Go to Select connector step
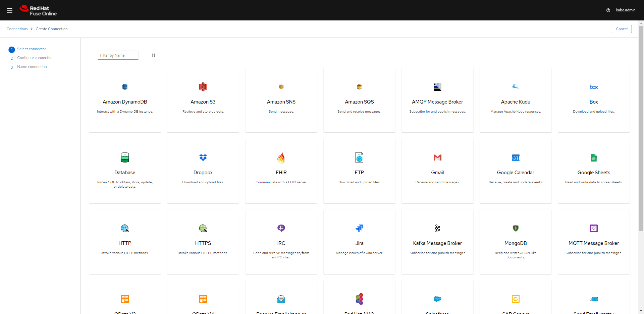Image resolution: width=644 pixels, height=314 pixels. click(32, 49)
